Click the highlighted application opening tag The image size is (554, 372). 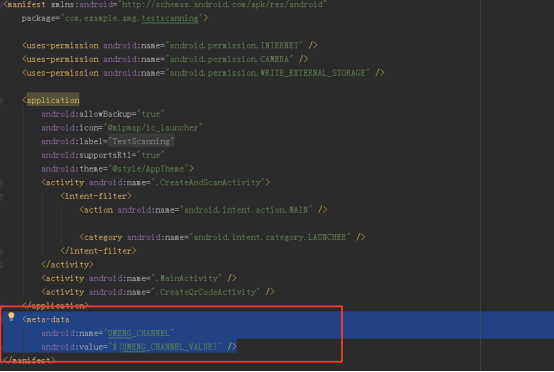point(53,100)
